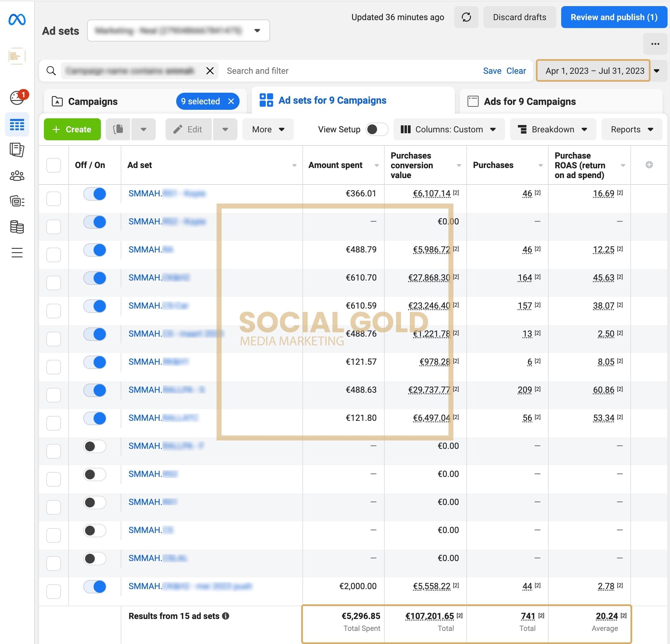Switch to Ads for 9 Campaigns tab
Screen dimensions: 670x644
[561, 101]
